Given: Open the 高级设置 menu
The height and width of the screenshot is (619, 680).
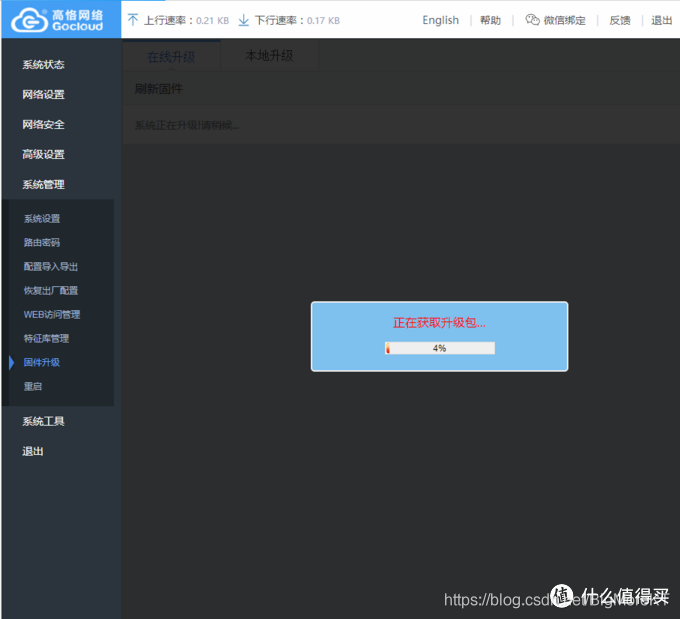Looking at the screenshot, I should tap(43, 154).
